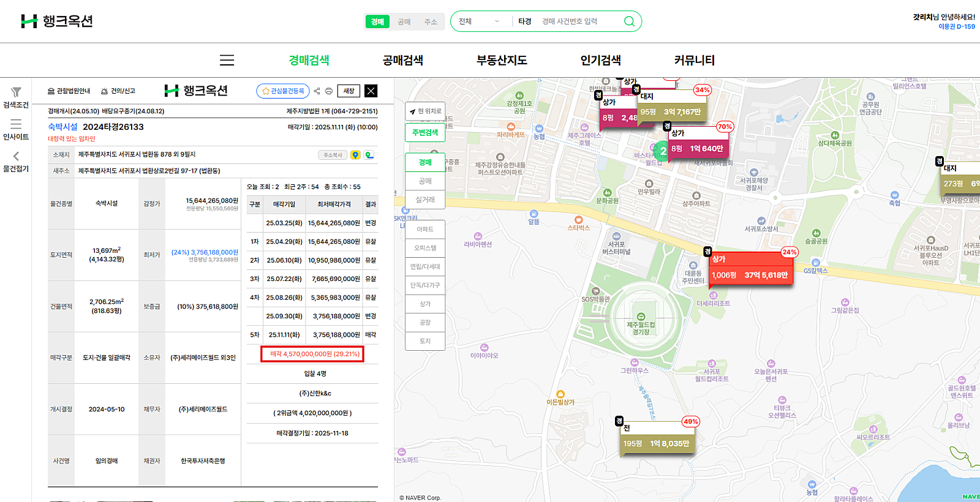Toggle the 공매 map layer filter
Screen dimensions: 980x502
pyautogui.click(x=425, y=181)
